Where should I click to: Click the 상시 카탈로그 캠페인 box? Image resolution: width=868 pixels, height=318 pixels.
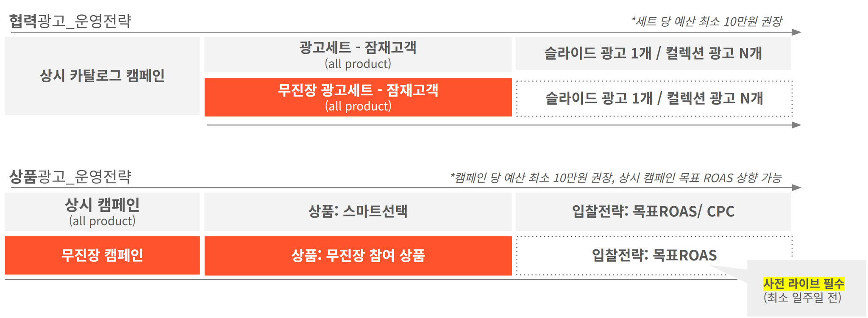point(102,76)
